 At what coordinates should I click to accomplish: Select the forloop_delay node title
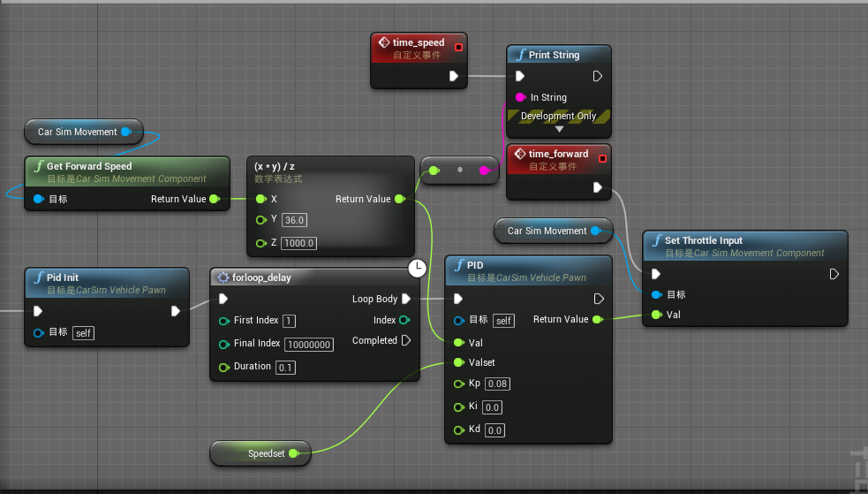point(261,277)
